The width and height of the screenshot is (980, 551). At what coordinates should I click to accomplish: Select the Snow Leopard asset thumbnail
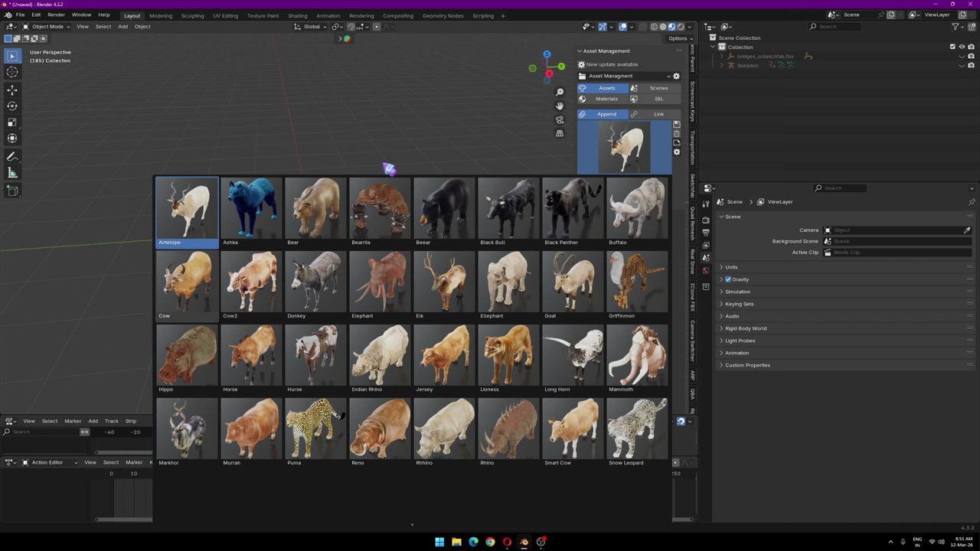pyautogui.click(x=637, y=433)
